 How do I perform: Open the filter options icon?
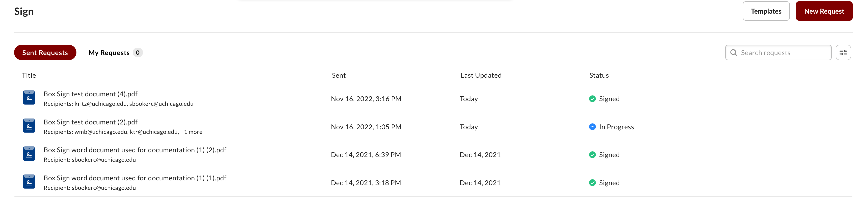click(x=843, y=52)
